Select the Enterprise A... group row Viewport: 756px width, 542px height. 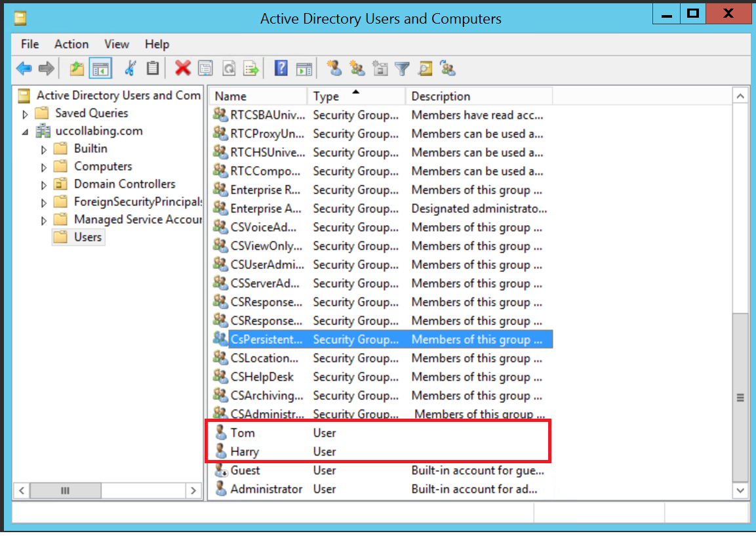click(382, 209)
